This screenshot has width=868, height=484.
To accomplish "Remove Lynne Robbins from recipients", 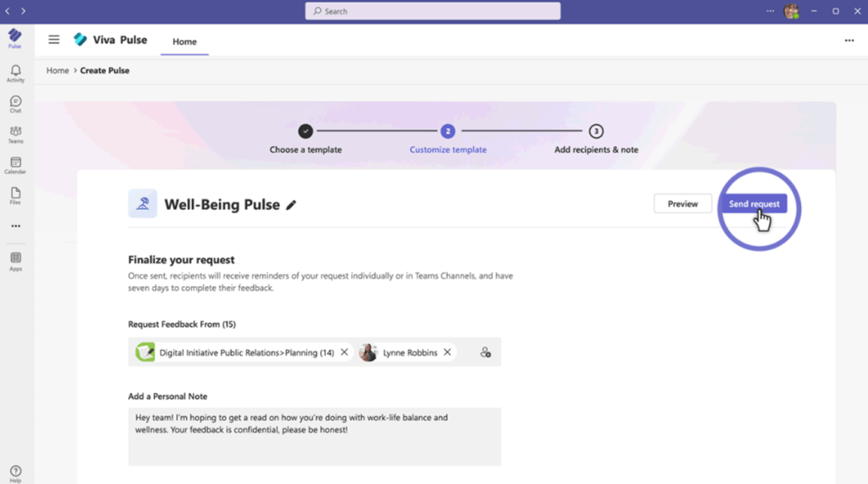I will 447,352.
